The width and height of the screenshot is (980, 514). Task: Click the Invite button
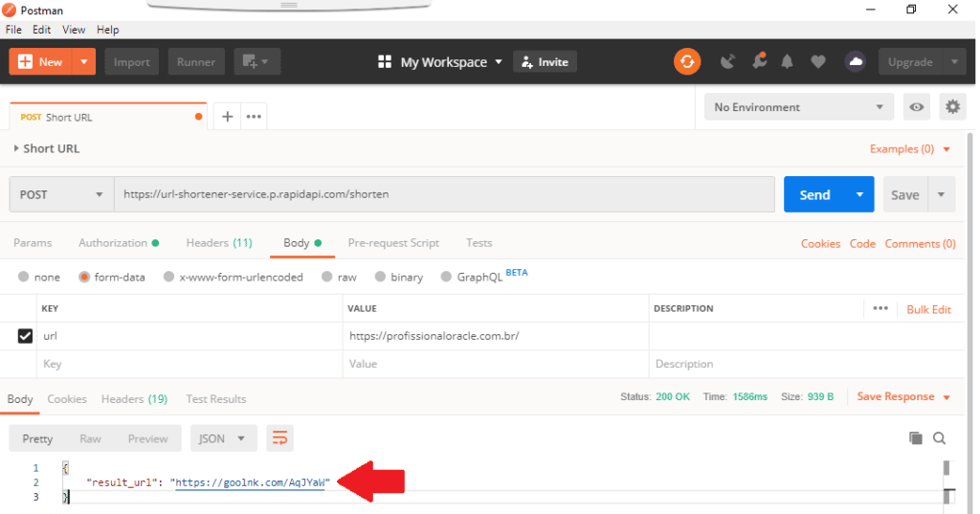[545, 62]
